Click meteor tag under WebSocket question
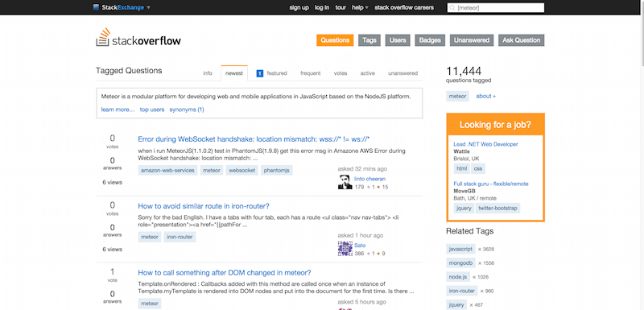Viewport: 644px width, 310px height. point(212,171)
